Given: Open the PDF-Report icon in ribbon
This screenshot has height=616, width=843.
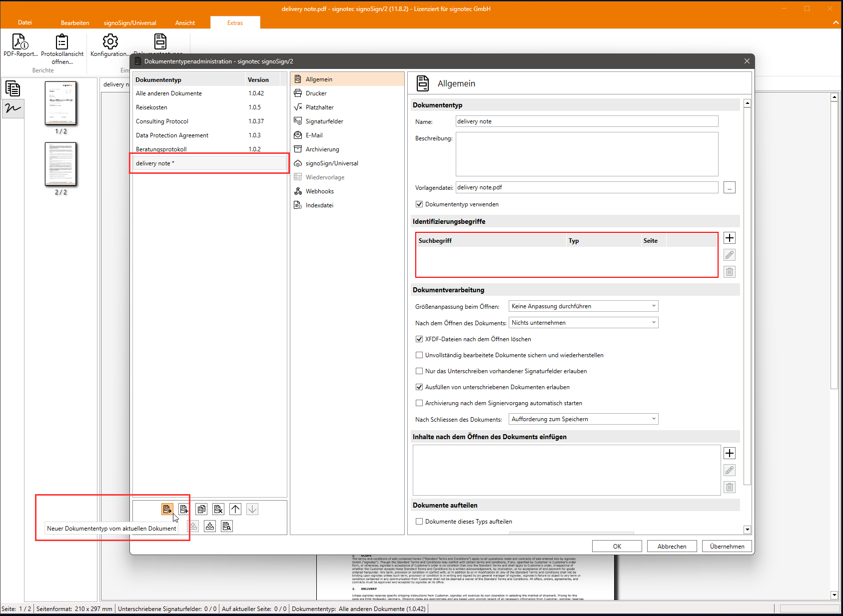Looking at the screenshot, I should 20,42.
